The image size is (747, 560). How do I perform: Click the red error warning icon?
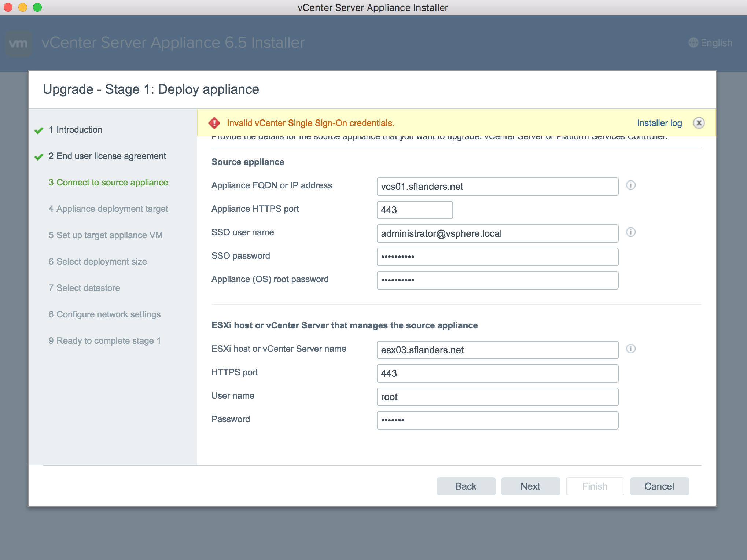click(214, 123)
